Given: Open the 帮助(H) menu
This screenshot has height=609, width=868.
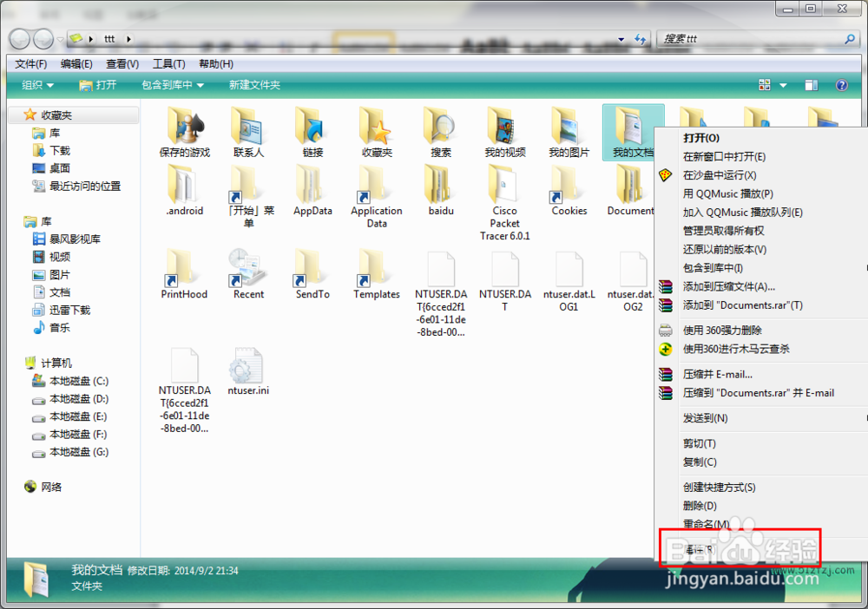Looking at the screenshot, I should click(216, 64).
